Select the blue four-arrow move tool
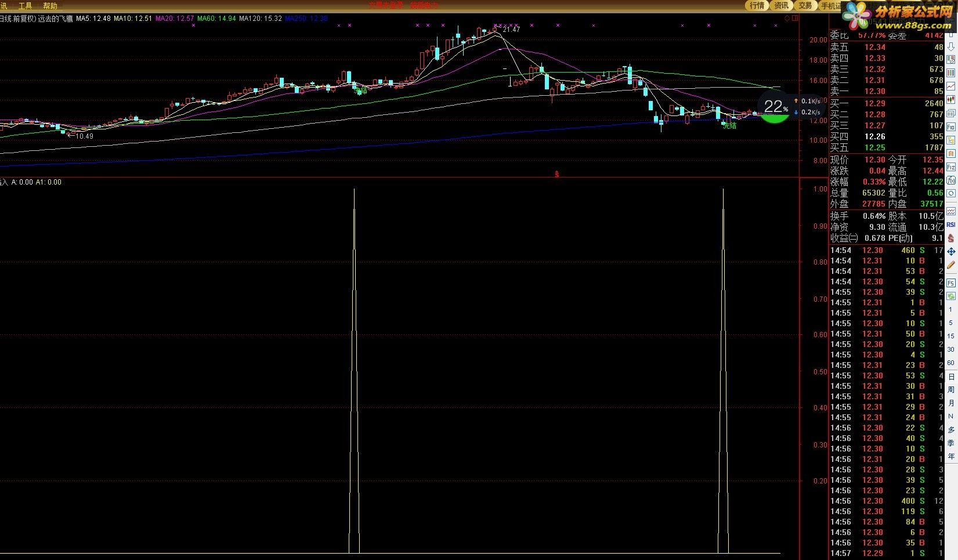Image resolution: width=958 pixels, height=560 pixels. click(951, 251)
